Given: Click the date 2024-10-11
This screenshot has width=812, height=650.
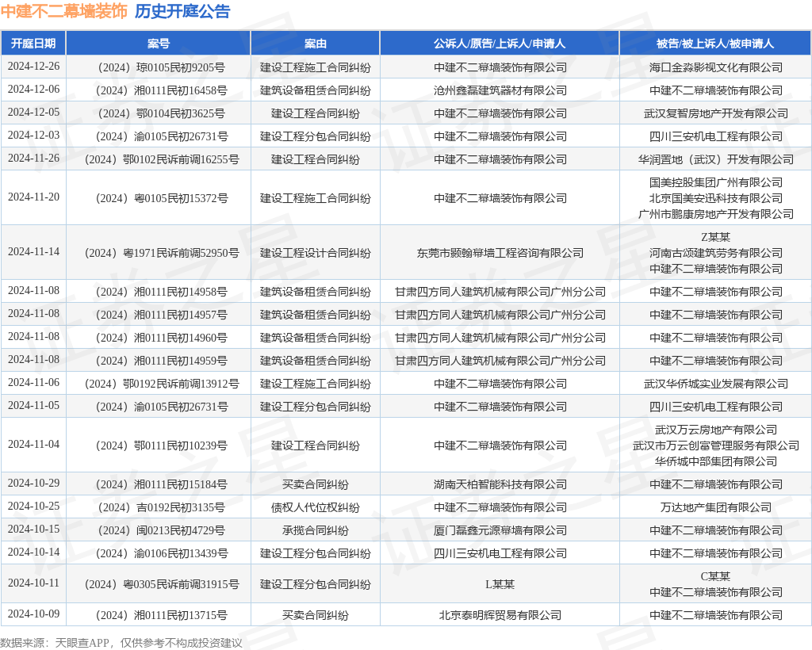Looking at the screenshot, I should (33, 583).
